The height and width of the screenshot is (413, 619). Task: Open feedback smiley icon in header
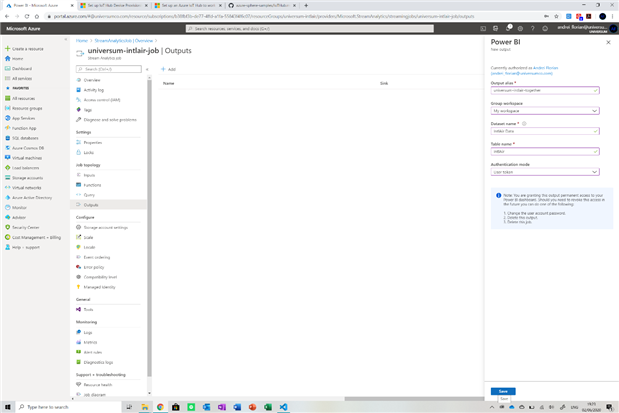click(545, 28)
